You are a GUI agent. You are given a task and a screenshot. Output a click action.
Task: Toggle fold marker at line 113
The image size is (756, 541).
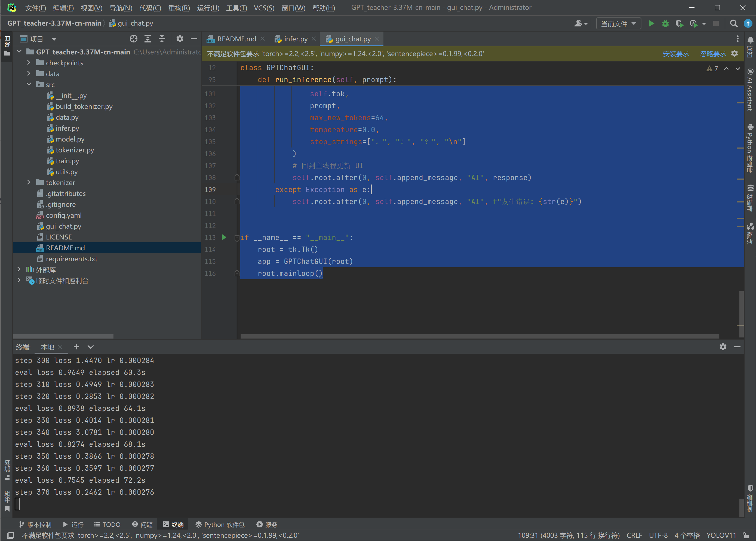pos(237,238)
